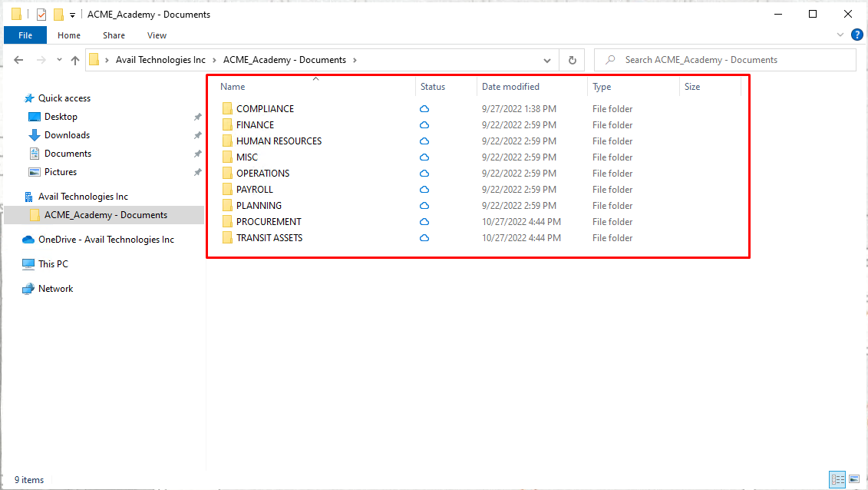Expand the ribbon using the chevron

[840, 35]
